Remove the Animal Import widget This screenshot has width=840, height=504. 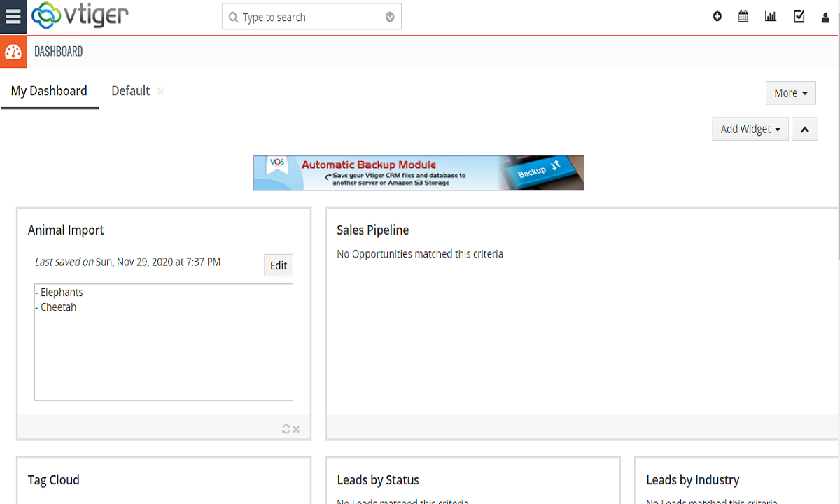click(296, 429)
